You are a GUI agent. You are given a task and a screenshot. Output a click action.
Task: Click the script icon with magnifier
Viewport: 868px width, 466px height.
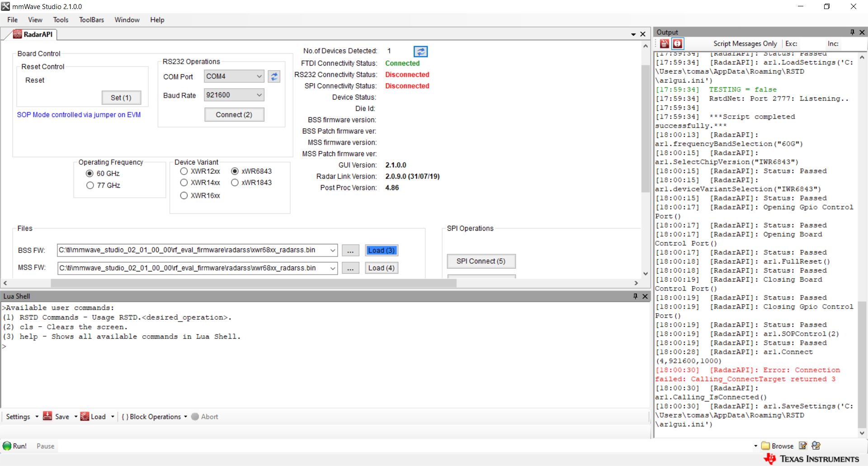tap(816, 446)
